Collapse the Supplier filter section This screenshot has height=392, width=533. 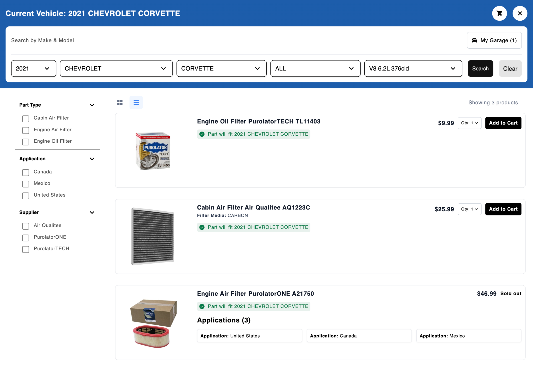tap(92, 212)
